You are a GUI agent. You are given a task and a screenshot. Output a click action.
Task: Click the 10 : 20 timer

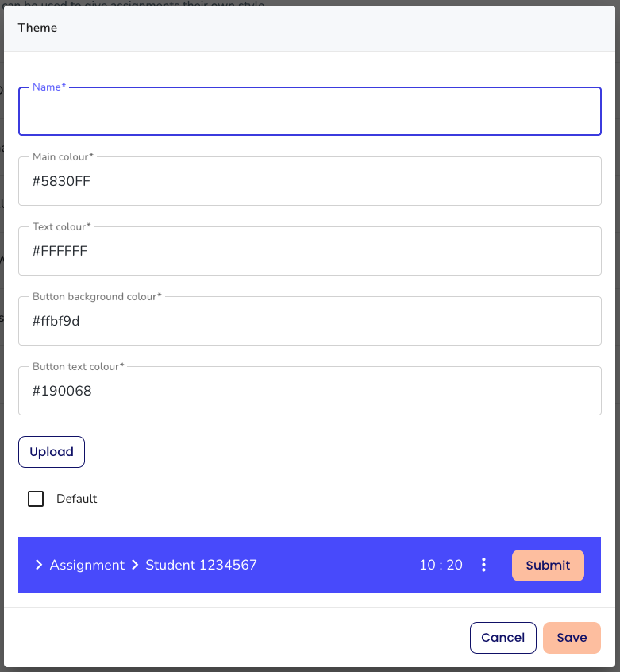[x=441, y=565]
